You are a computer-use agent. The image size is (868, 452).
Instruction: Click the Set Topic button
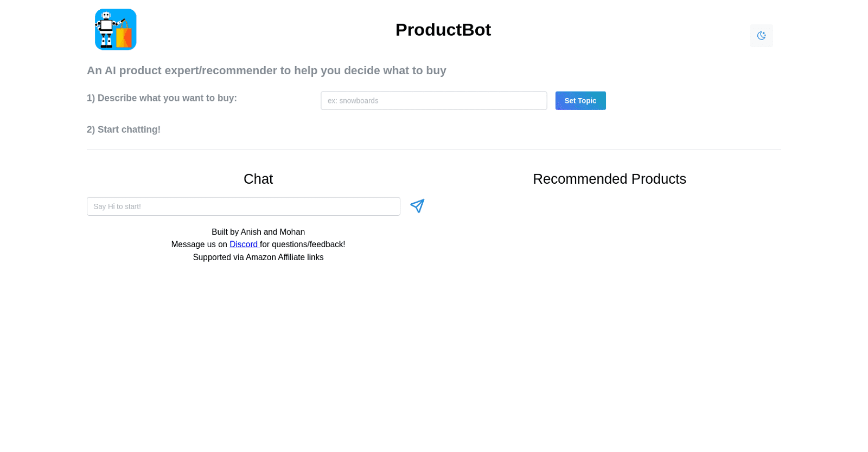click(x=580, y=100)
